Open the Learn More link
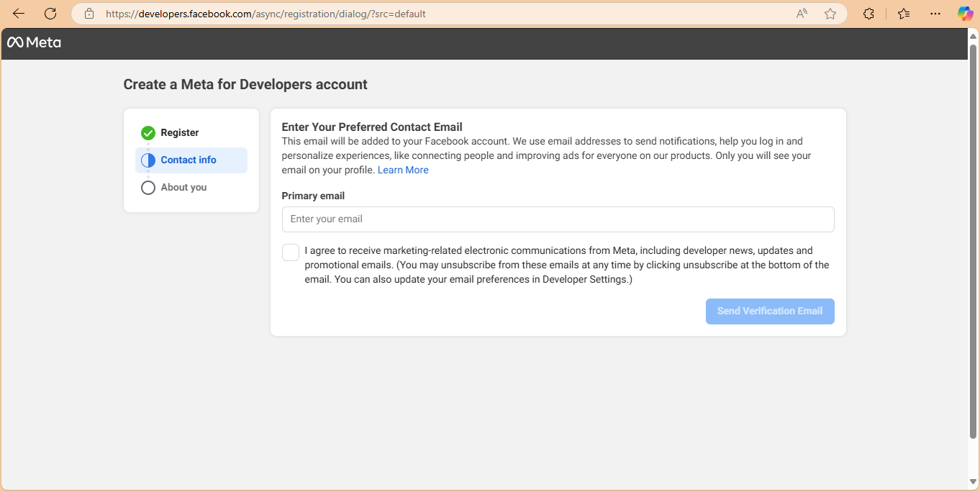The height and width of the screenshot is (492, 980). pos(402,170)
